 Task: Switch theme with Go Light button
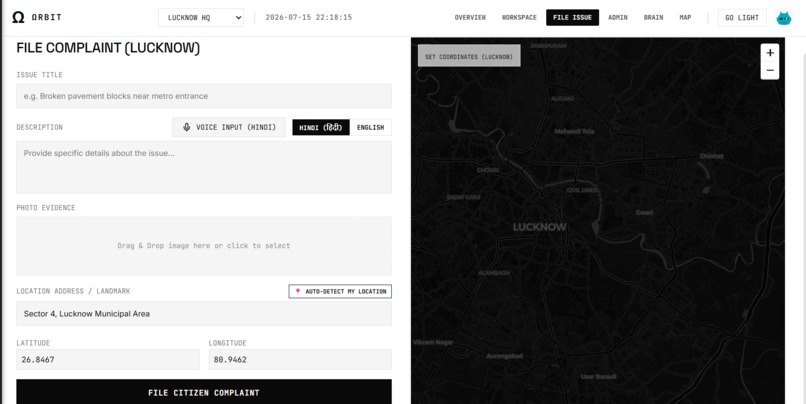coord(742,17)
